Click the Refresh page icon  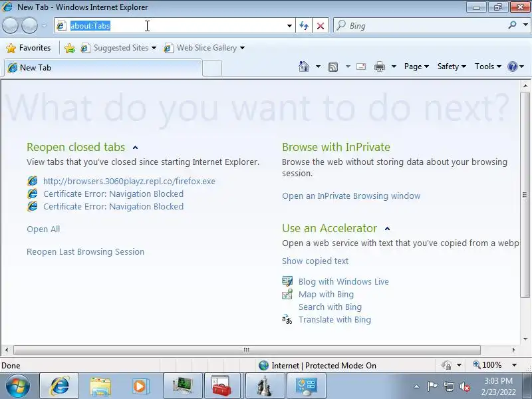coord(304,26)
